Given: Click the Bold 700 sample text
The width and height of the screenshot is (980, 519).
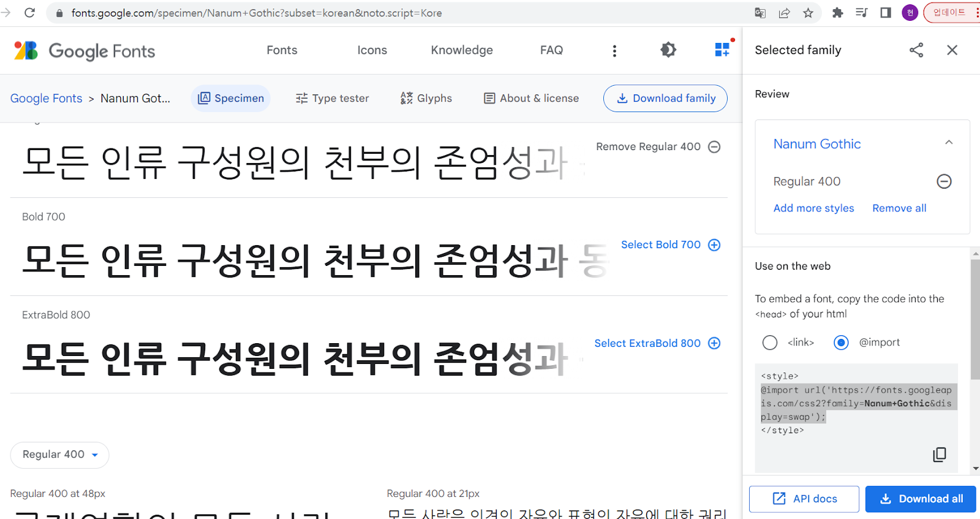Looking at the screenshot, I should point(315,260).
